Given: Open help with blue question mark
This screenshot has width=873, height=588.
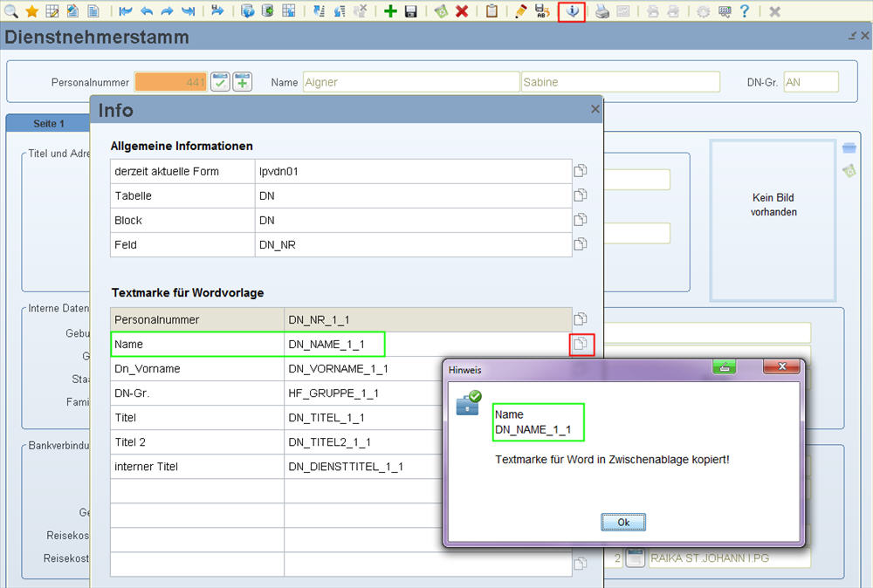Looking at the screenshot, I should click(745, 11).
